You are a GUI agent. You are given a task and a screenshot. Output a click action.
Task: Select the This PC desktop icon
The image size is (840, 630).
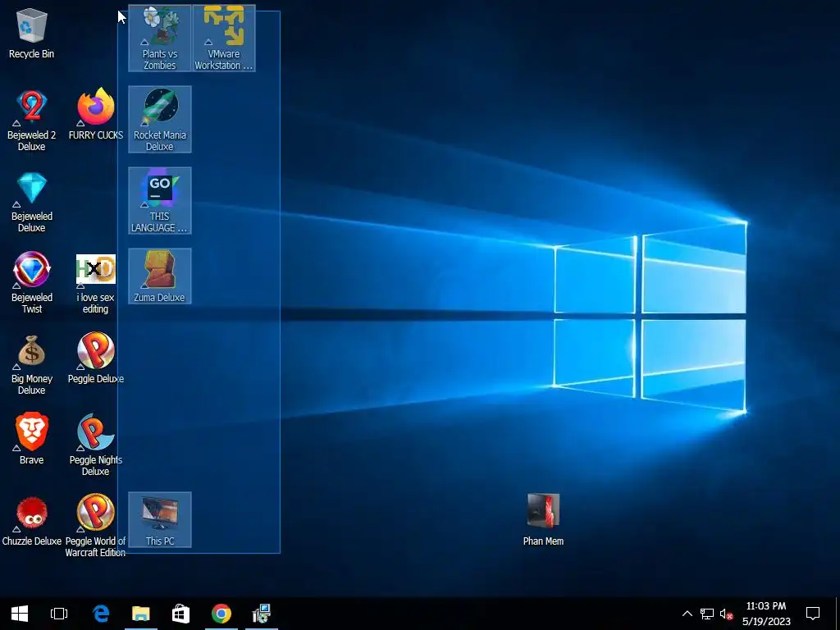tap(160, 519)
